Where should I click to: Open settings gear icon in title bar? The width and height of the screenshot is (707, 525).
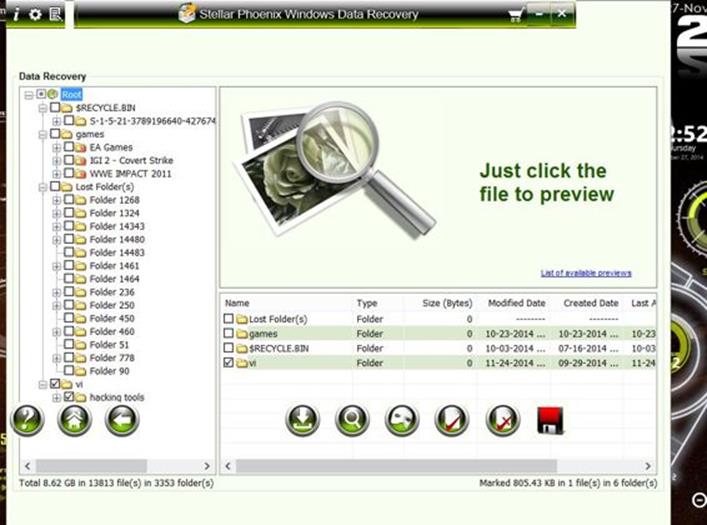(35, 14)
